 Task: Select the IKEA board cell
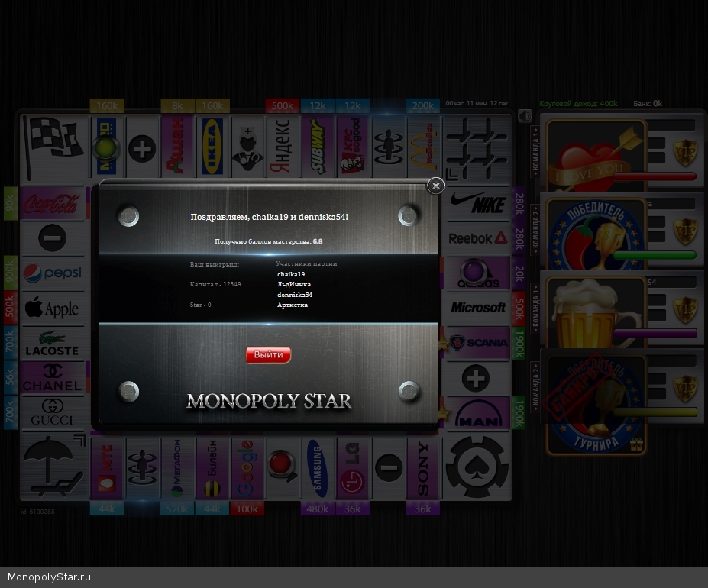coord(212,147)
